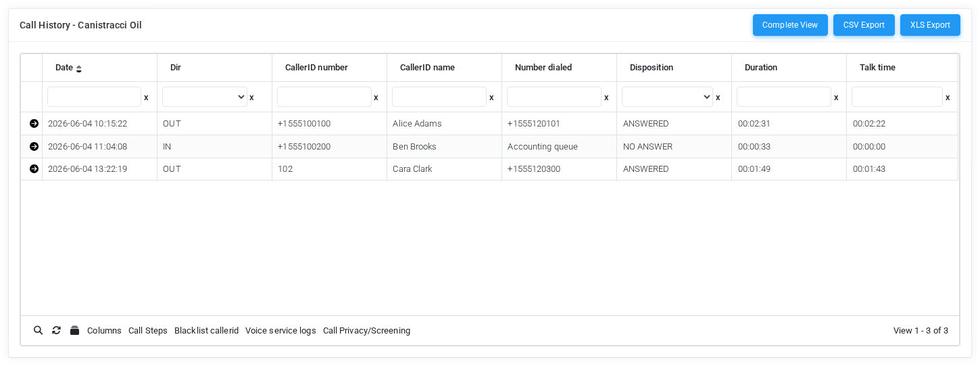
Task: Click talk time 00:00:00
Action: [869, 146]
